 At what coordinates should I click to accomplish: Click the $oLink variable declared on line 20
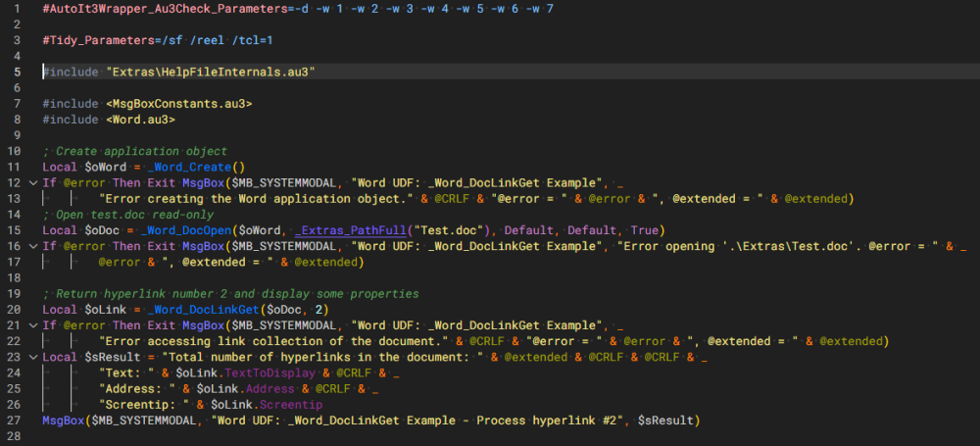point(106,310)
